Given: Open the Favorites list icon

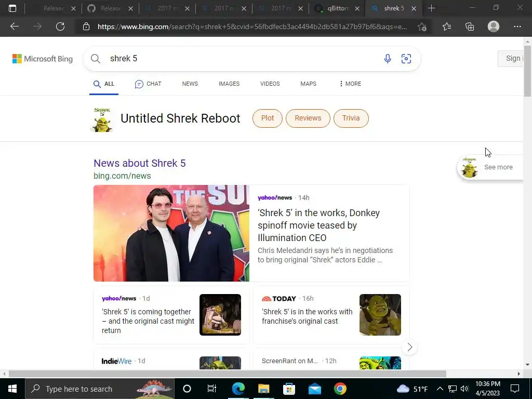Looking at the screenshot, I should click(x=447, y=26).
